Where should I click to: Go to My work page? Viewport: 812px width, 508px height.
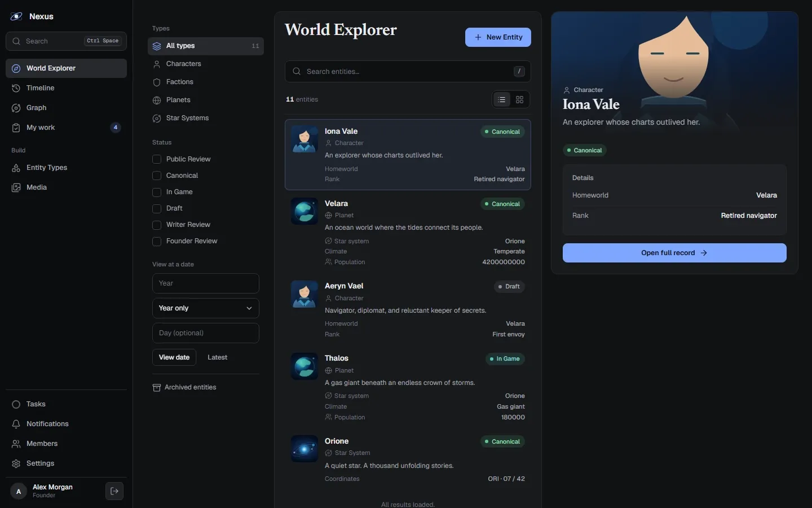tap(66, 128)
